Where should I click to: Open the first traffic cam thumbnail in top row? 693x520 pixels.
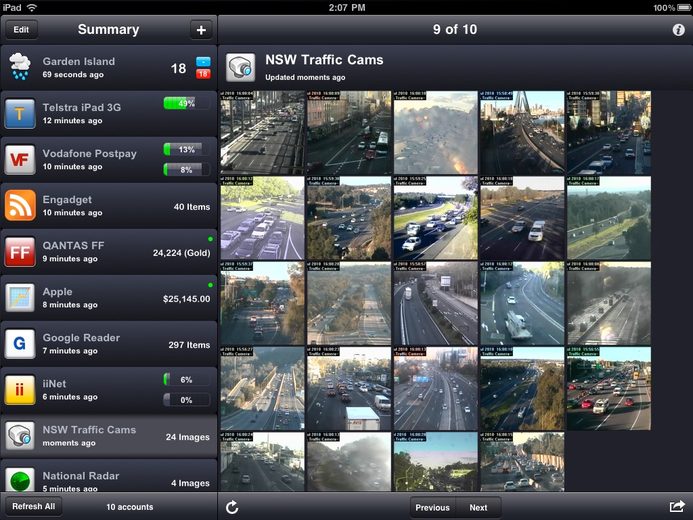pos(263,133)
